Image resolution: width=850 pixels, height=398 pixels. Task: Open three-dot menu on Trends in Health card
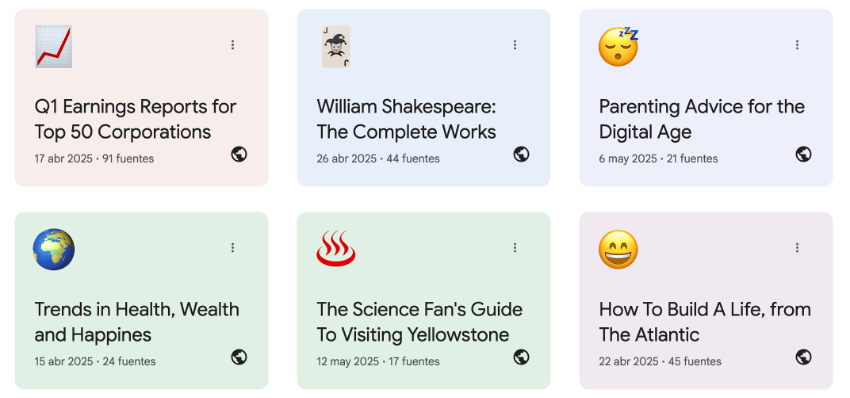tap(233, 248)
